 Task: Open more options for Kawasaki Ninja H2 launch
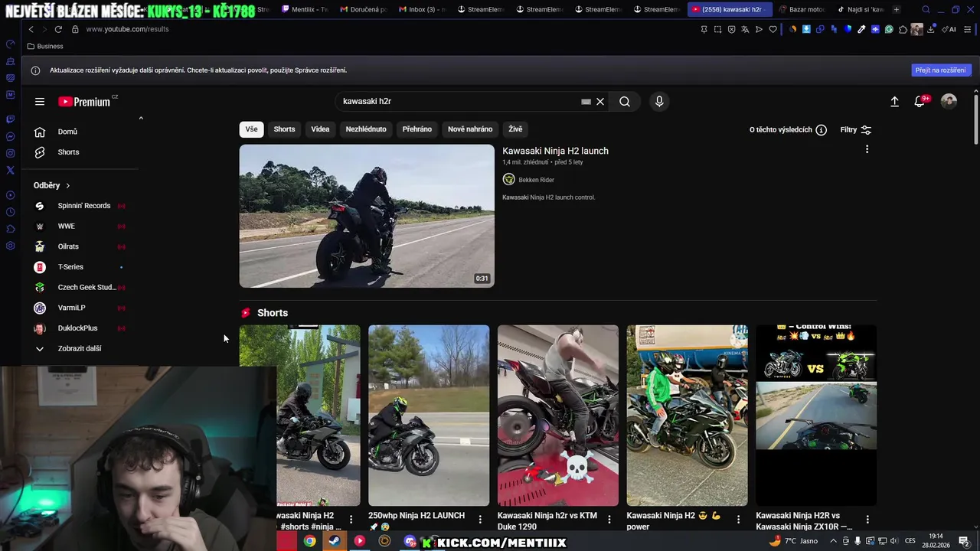coord(867,150)
